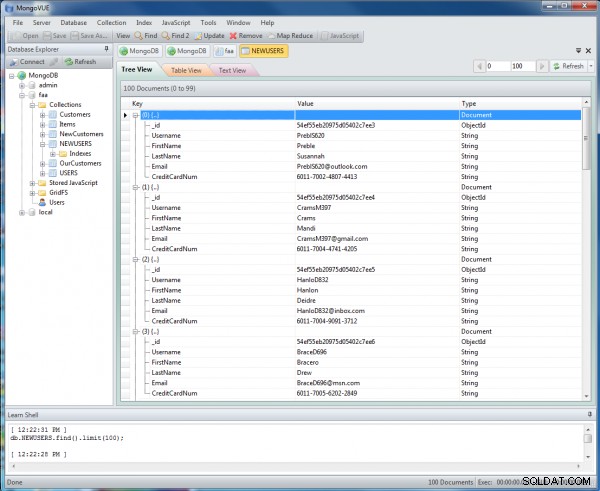Open the document tabs list dropdown
The height and width of the screenshot is (491, 600).
click(578, 51)
